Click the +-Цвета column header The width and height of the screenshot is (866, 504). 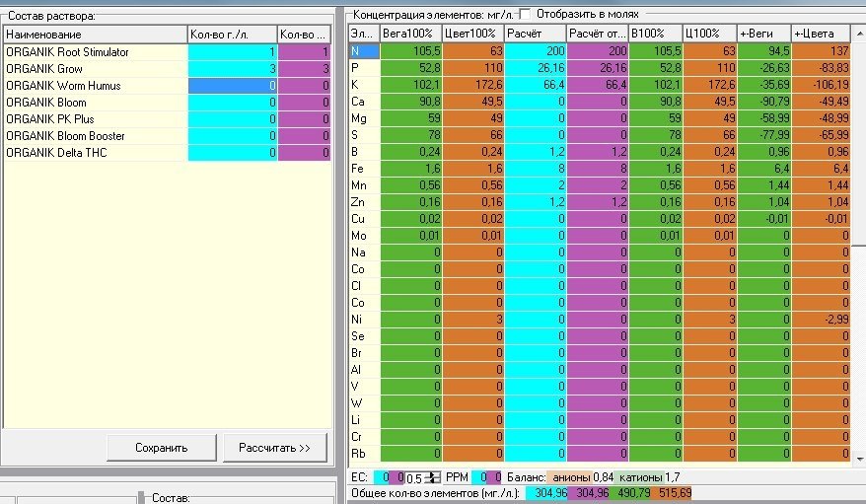[x=821, y=34]
